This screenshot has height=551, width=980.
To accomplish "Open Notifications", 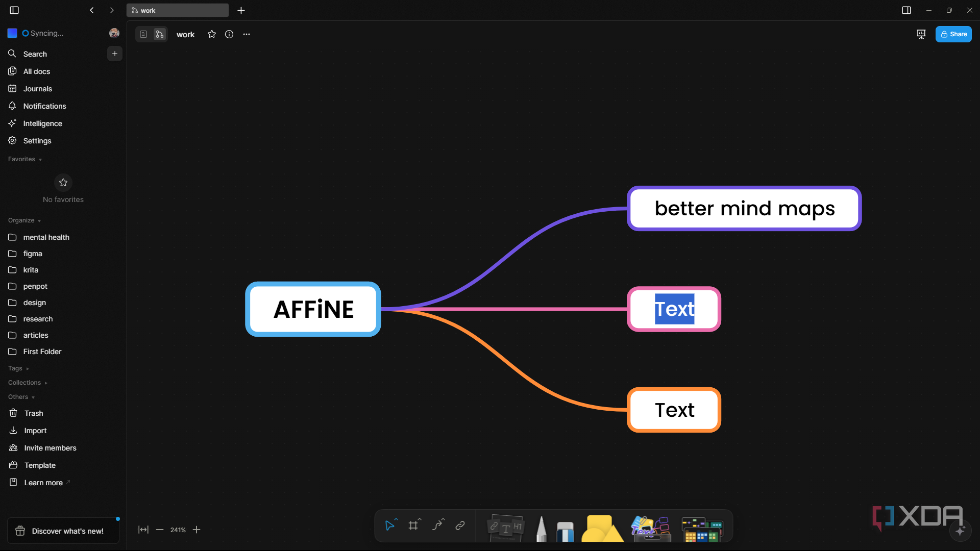I will (63, 106).
